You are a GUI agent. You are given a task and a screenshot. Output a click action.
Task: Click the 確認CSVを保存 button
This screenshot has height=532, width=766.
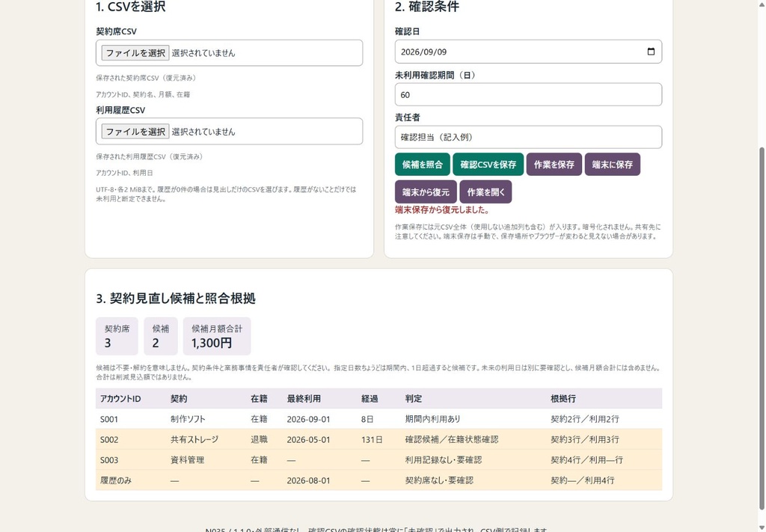488,165
